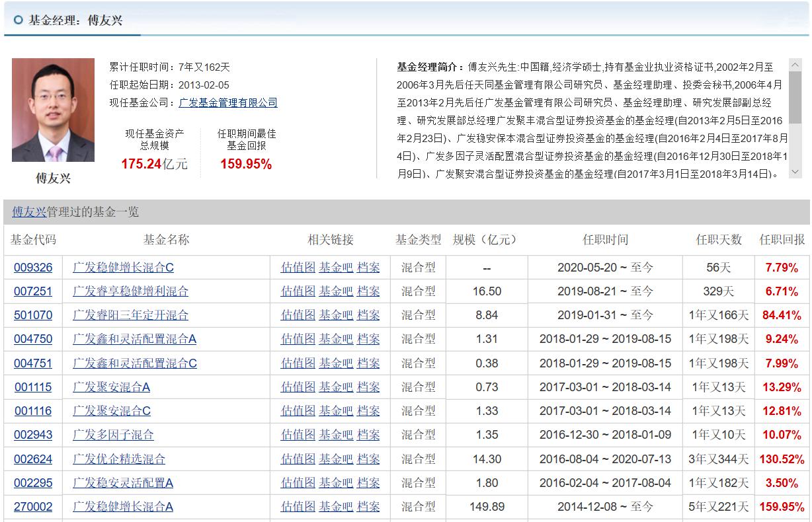
Task: Open fund code 001115
Action: tap(33, 387)
